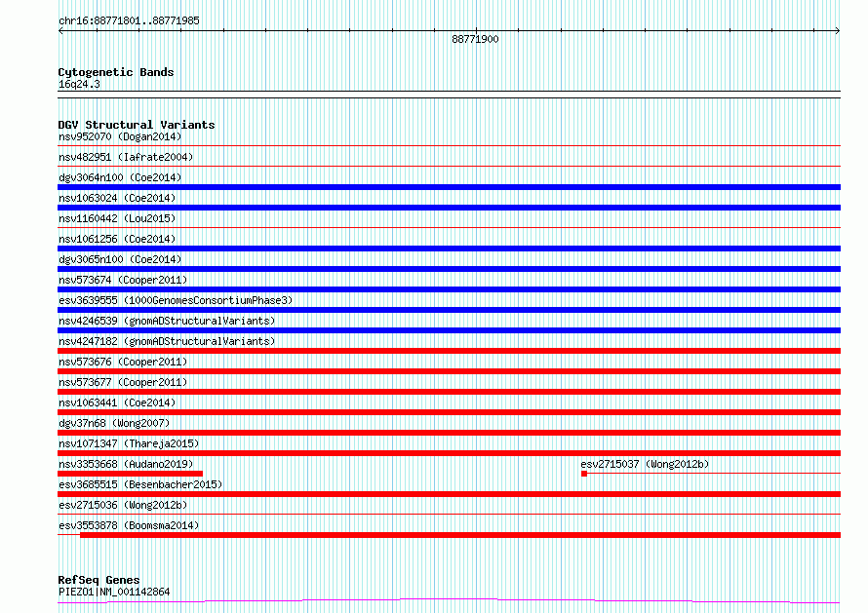Click the esv3553878 (Boomsma2014) label
The image size is (868, 613).
pyautogui.click(x=129, y=525)
